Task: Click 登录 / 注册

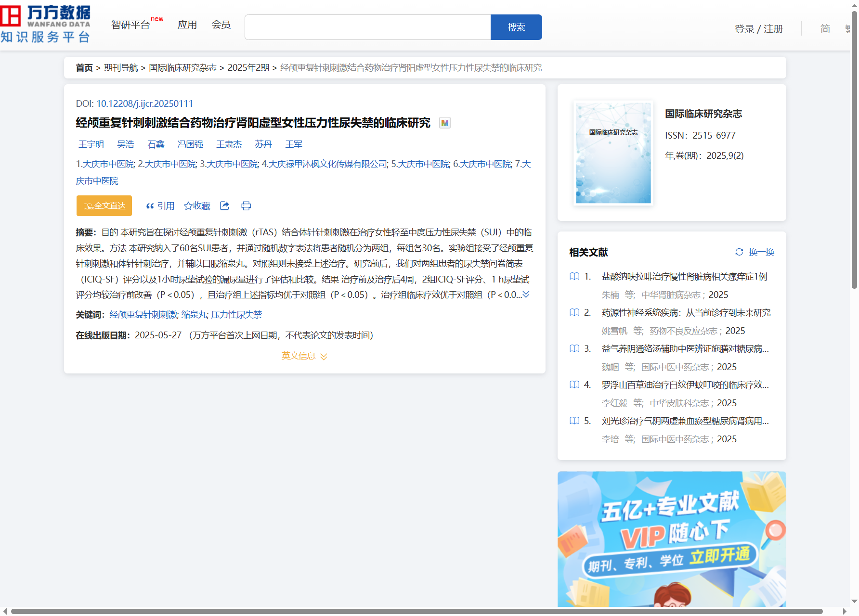Action: coord(759,29)
